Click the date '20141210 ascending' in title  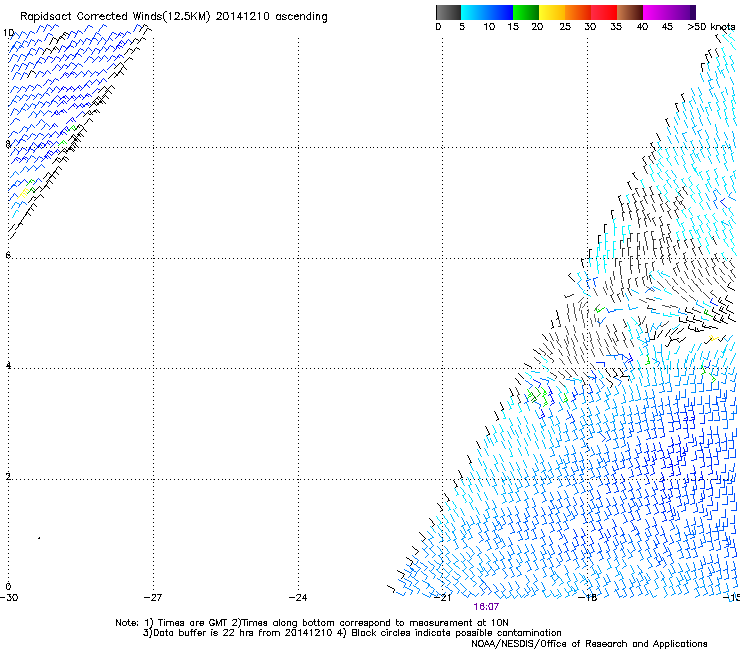[x=271, y=17]
